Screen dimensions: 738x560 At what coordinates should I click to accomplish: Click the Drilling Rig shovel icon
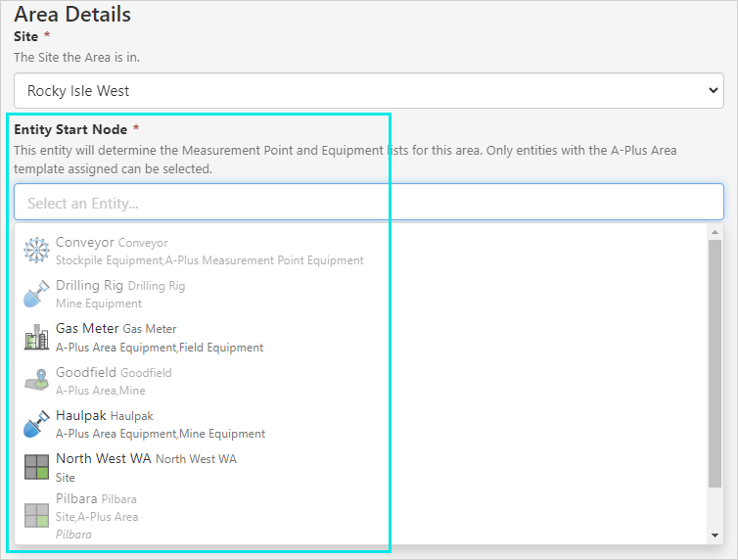coord(36,294)
